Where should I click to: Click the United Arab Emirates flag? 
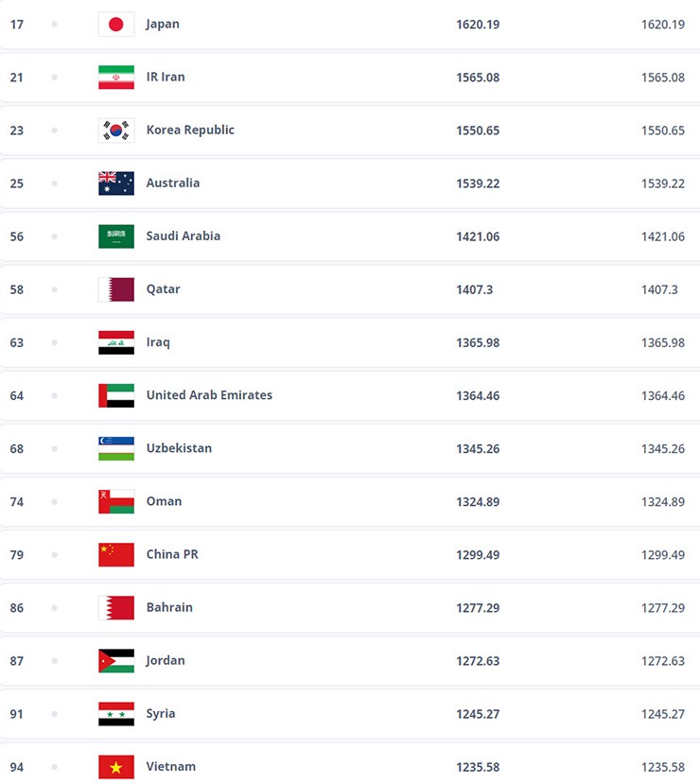tap(116, 395)
